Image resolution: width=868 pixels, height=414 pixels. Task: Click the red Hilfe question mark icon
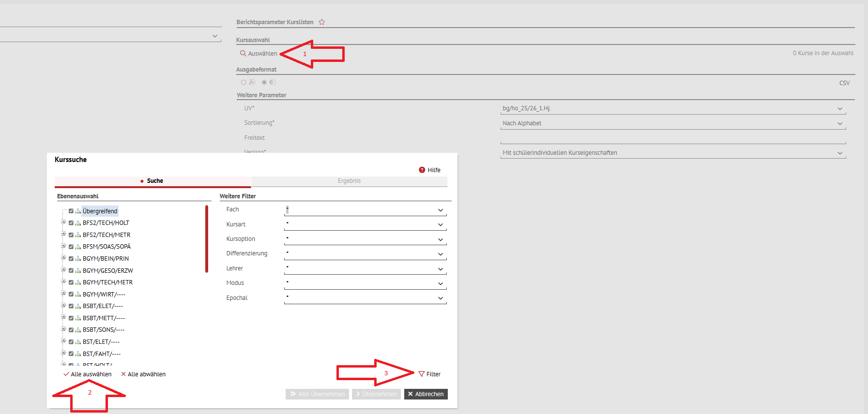422,170
